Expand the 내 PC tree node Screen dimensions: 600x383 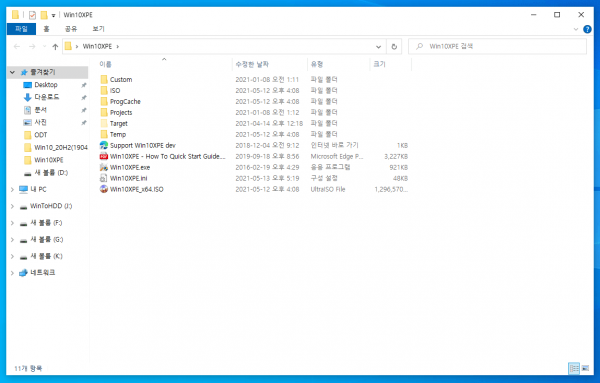pos(12,189)
